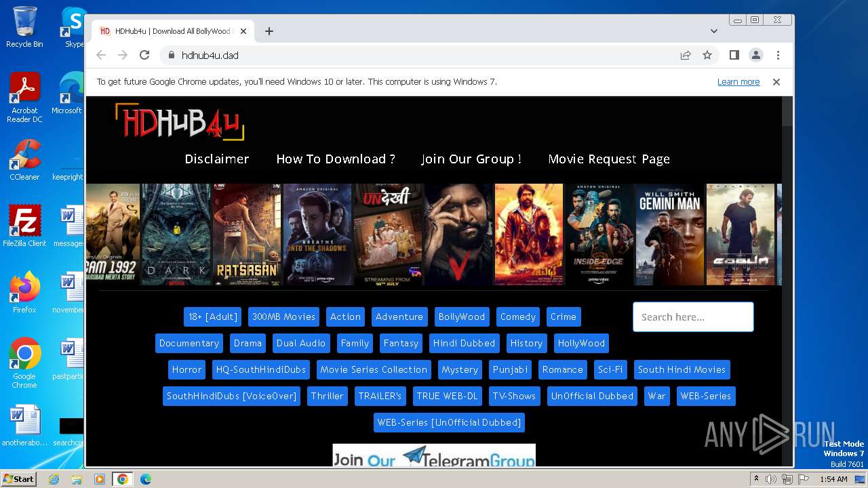Screen dimensions: 868x488
Task: Open Google Chrome desktop shortcut
Action: [24, 363]
